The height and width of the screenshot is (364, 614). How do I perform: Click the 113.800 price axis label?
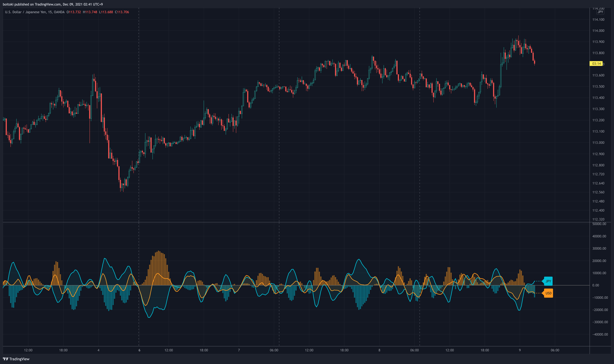click(x=598, y=53)
